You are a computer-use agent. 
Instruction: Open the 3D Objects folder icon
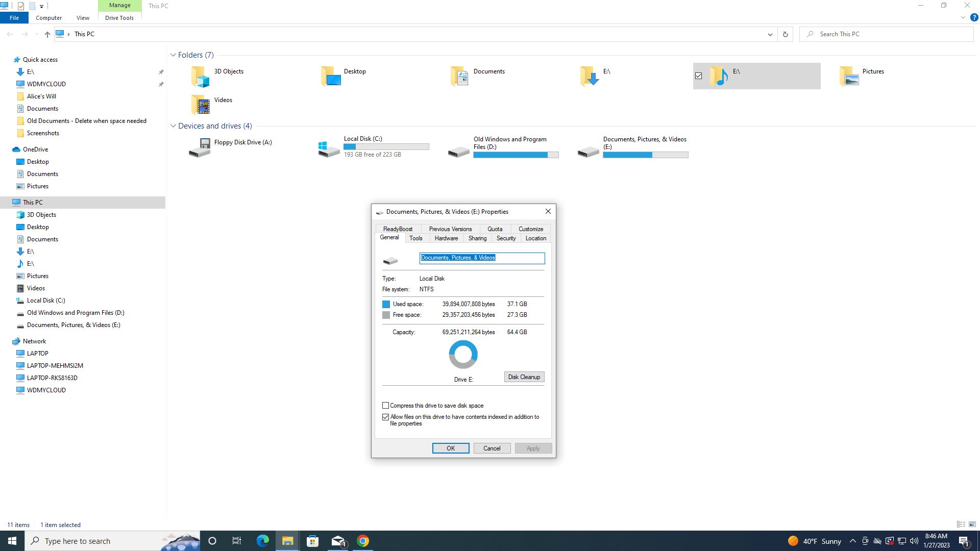tap(201, 77)
